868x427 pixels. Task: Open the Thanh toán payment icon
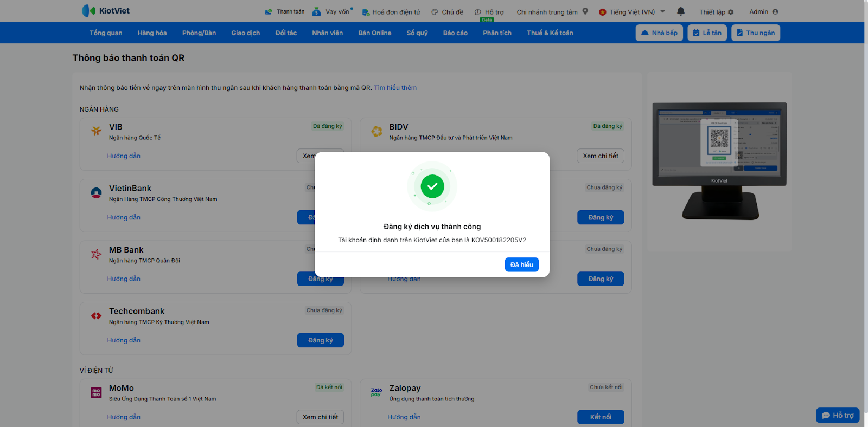click(269, 12)
